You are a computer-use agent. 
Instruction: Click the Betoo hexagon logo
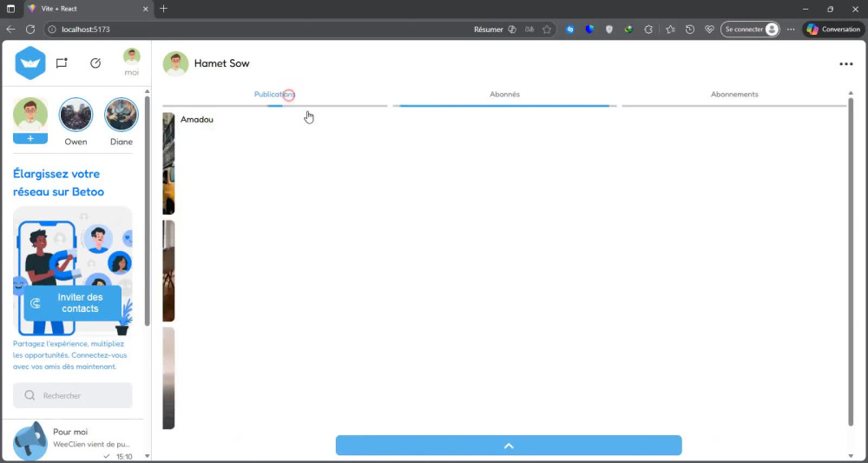30,63
